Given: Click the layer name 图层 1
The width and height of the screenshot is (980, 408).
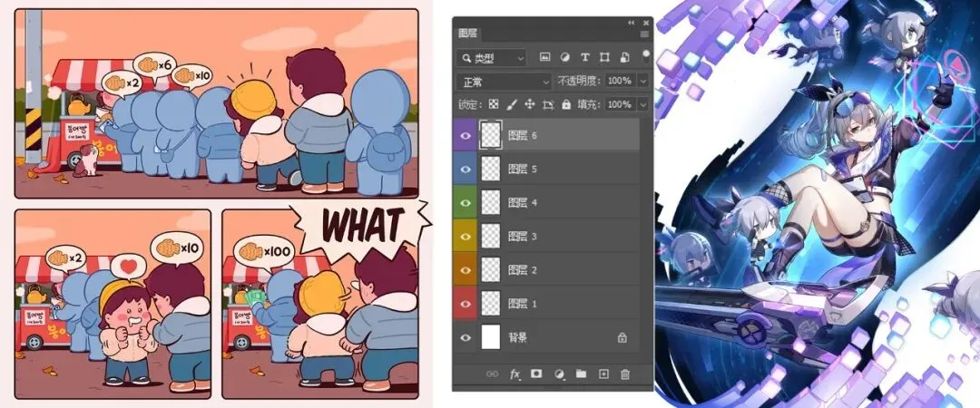Looking at the screenshot, I should (x=524, y=304).
